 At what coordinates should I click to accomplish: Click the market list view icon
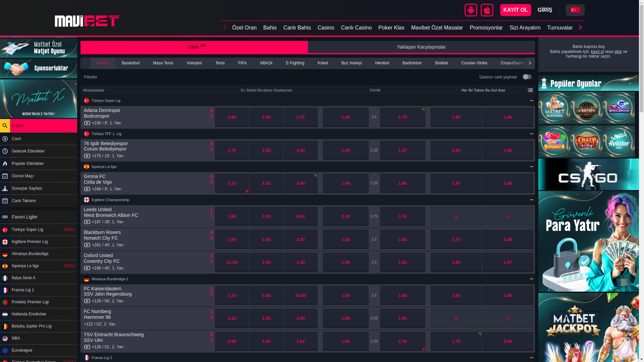[x=530, y=90]
